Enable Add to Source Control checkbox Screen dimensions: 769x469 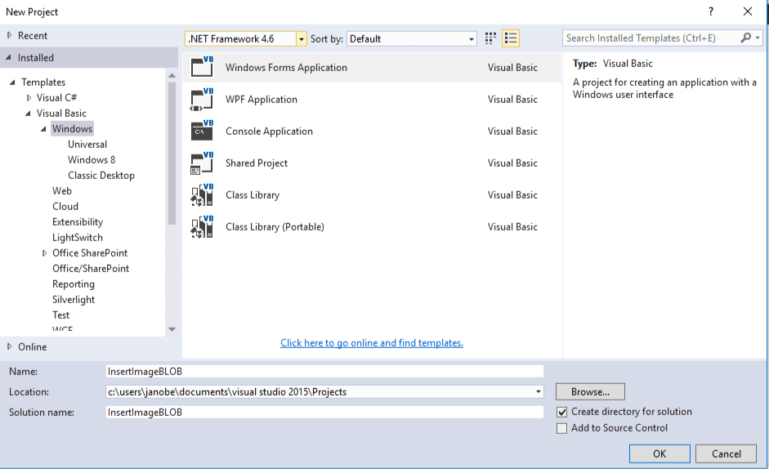click(562, 428)
